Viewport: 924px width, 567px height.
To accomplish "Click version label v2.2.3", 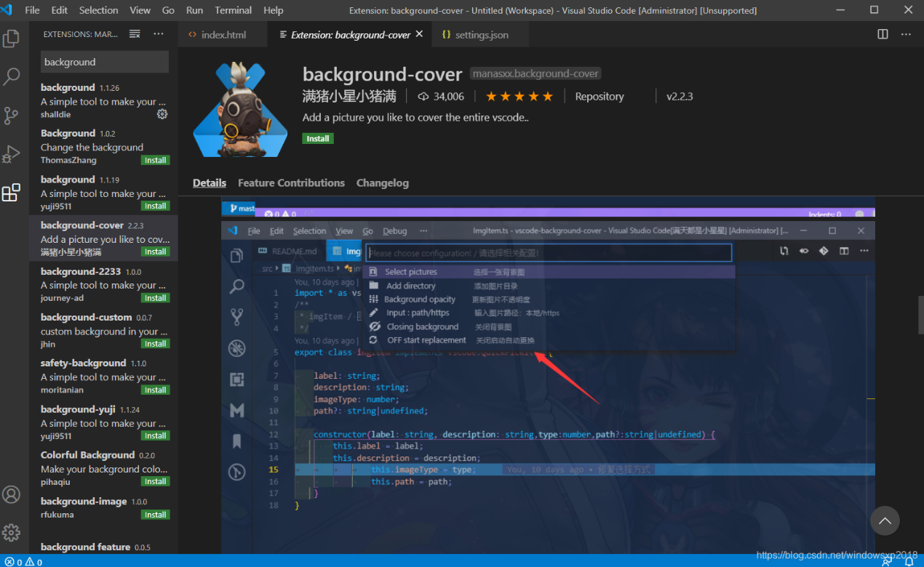I will click(x=680, y=96).
